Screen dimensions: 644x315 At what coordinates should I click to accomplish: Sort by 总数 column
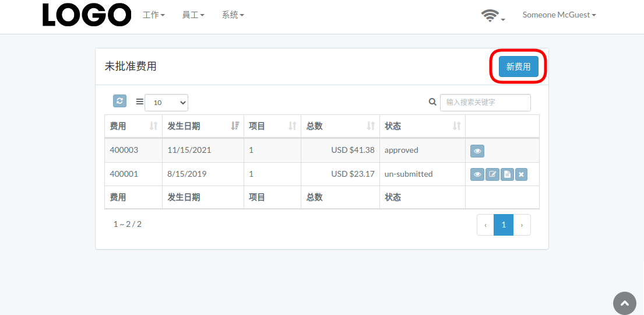click(x=340, y=126)
